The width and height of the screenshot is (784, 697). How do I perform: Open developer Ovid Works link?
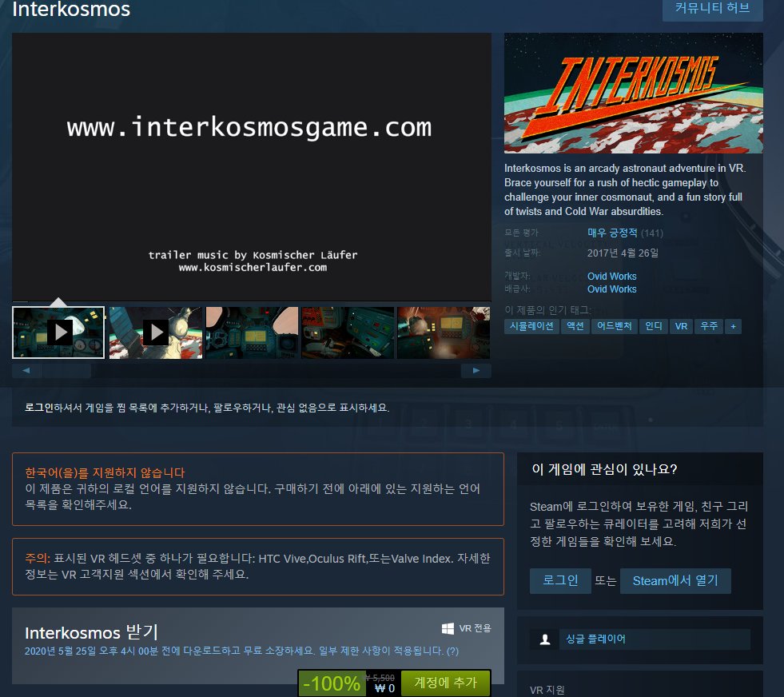click(612, 277)
